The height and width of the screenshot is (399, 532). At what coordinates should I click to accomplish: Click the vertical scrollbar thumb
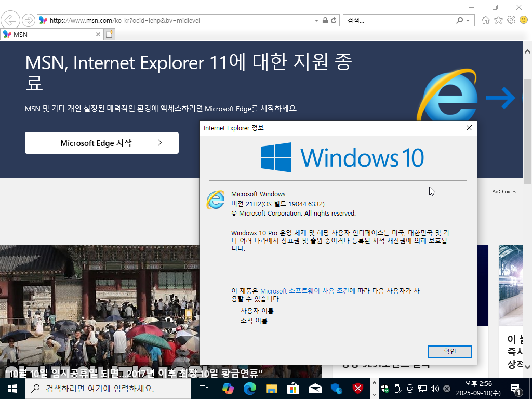pos(528,131)
